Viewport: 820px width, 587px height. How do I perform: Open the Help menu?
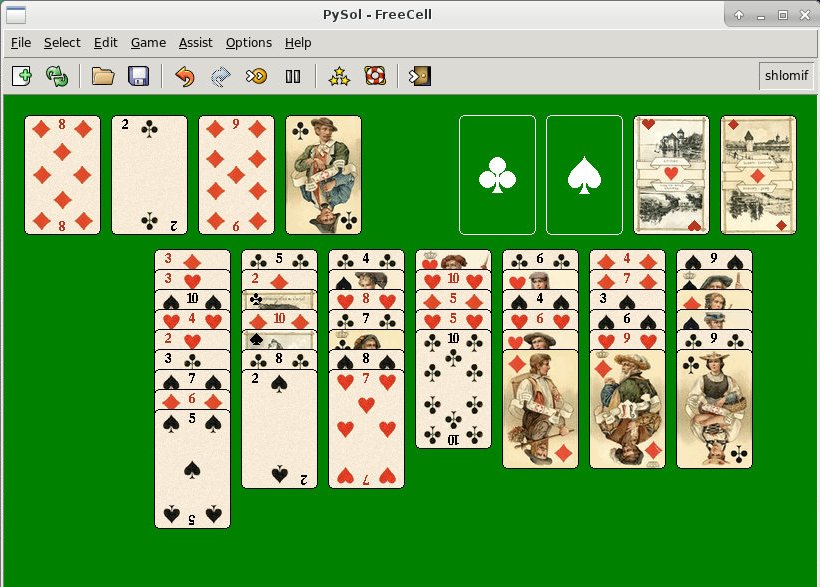click(298, 42)
